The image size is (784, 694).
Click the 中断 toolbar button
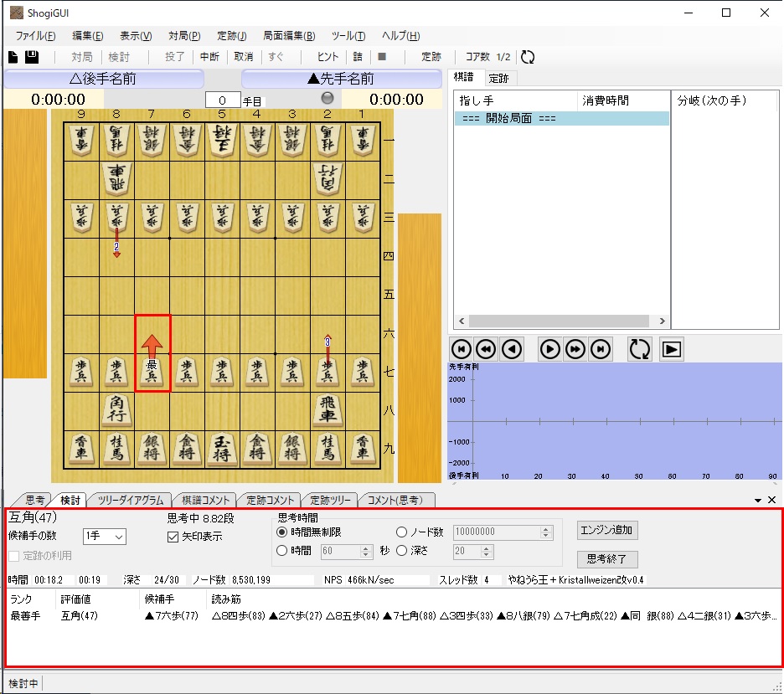(209, 57)
